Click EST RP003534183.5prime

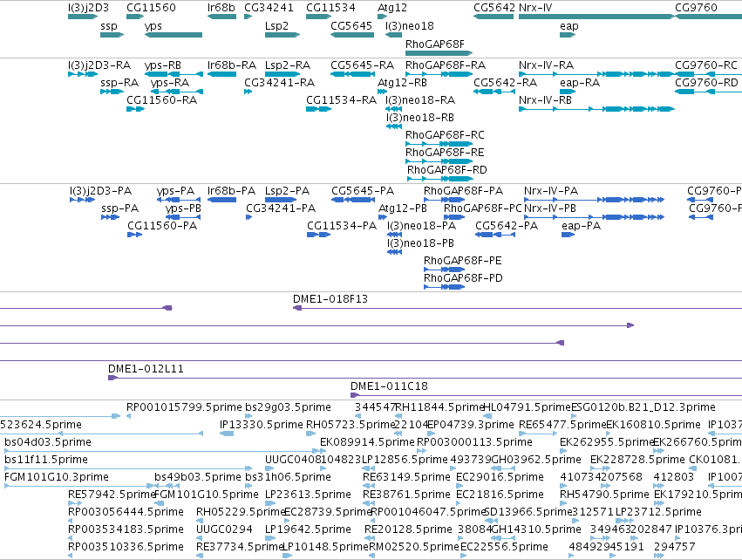click(x=126, y=529)
